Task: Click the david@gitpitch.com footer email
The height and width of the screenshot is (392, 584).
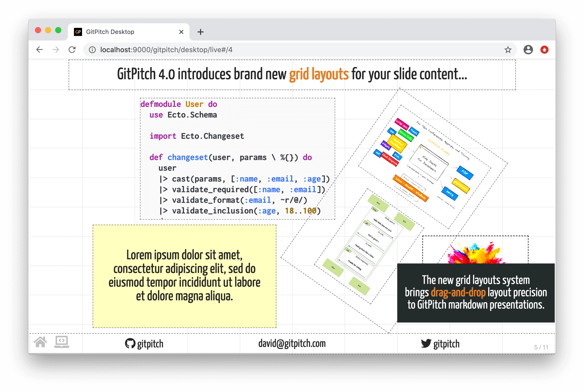Action: pos(292,344)
